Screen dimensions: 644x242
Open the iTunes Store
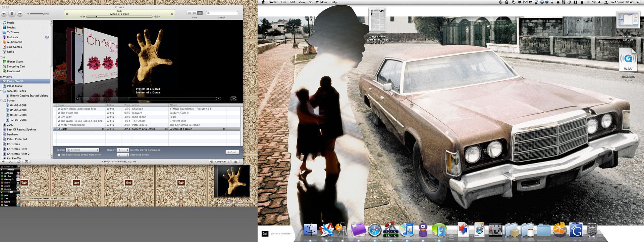pos(15,62)
